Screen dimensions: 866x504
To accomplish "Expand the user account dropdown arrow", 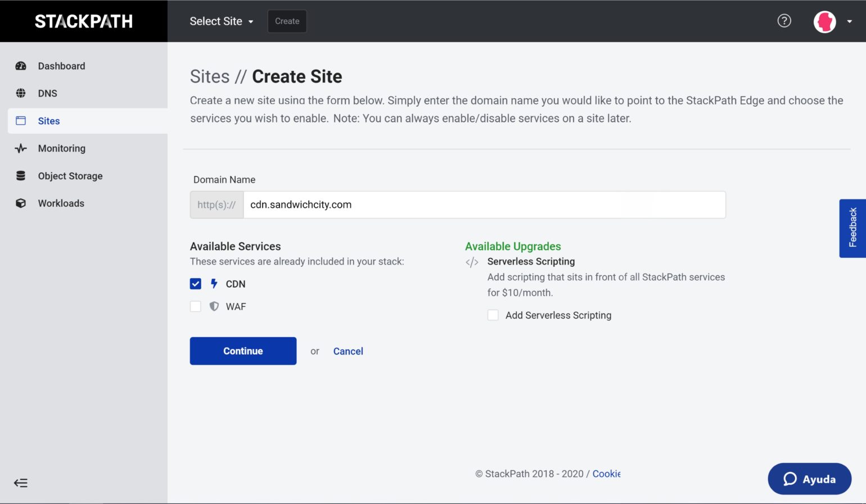I will point(849,21).
